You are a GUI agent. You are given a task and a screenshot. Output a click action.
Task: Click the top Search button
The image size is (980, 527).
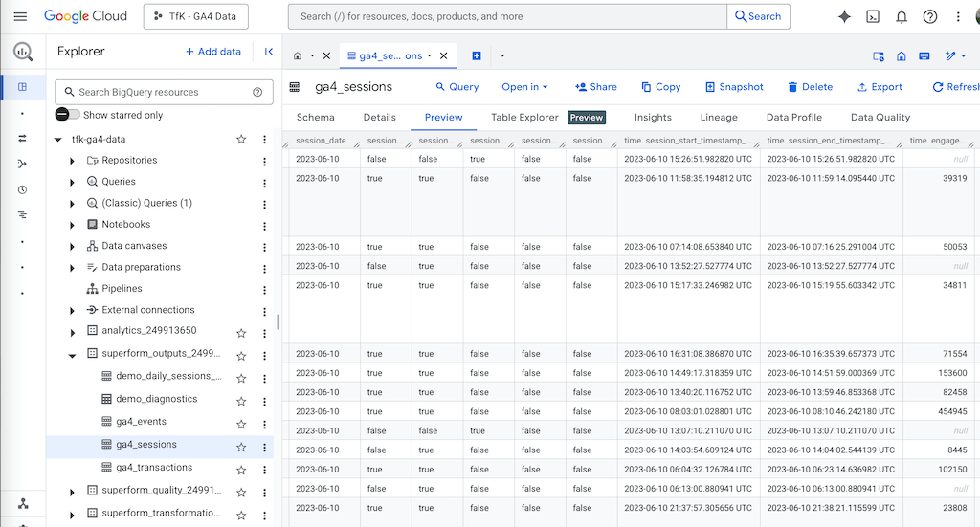click(758, 16)
